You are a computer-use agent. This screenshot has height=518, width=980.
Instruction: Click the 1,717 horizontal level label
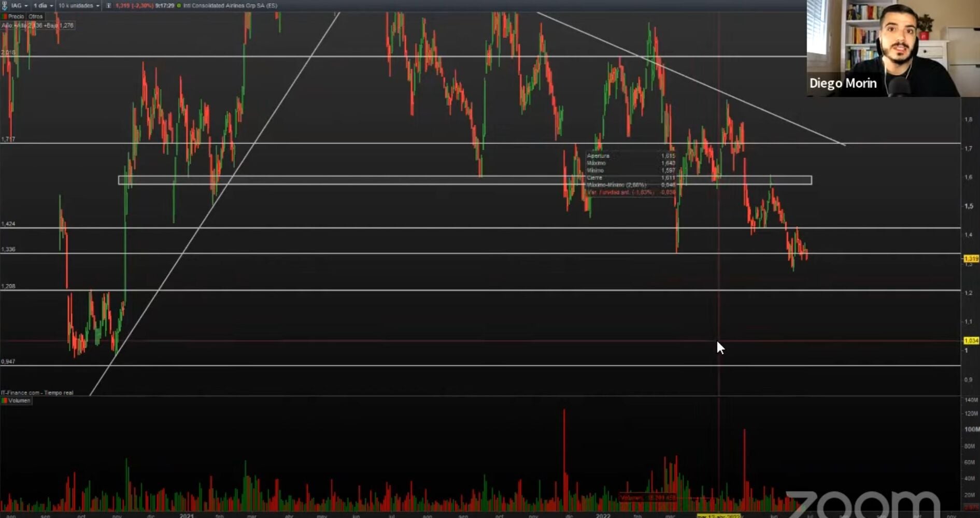[8, 139]
